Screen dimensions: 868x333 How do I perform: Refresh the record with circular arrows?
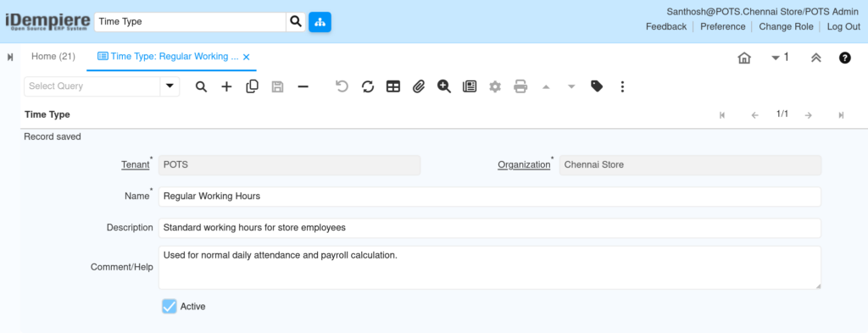[x=368, y=86]
